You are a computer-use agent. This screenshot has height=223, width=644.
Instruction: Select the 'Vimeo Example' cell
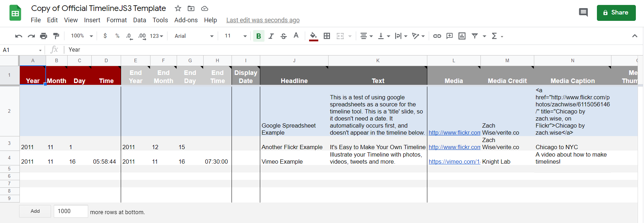coord(294,158)
